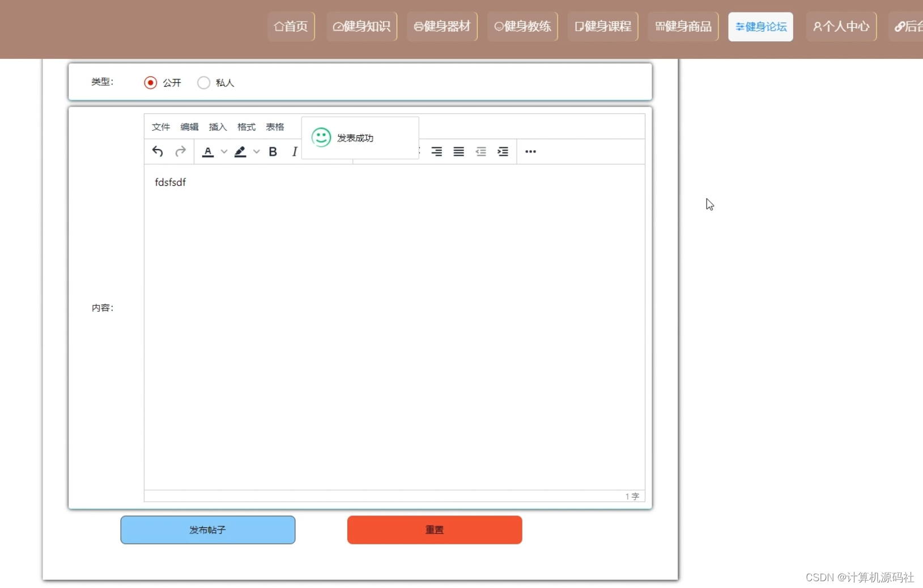
Task: Select the 公开 radio option
Action: pos(150,83)
